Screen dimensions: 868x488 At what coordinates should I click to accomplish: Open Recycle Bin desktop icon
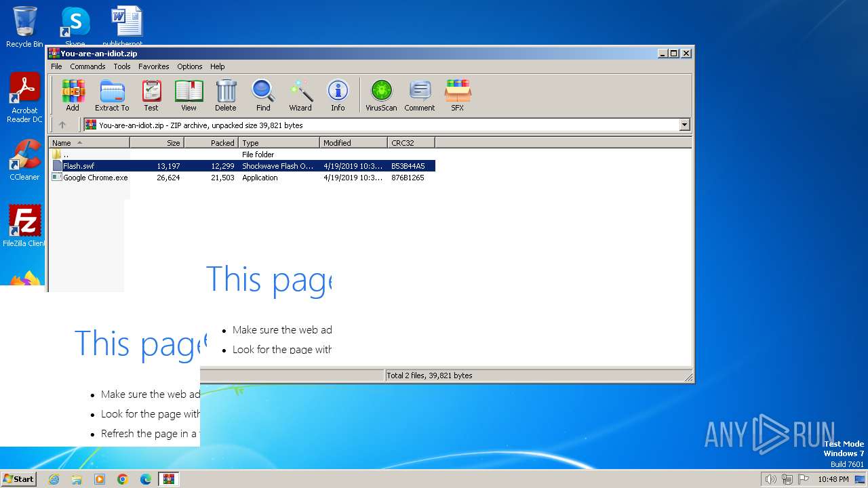(x=24, y=26)
